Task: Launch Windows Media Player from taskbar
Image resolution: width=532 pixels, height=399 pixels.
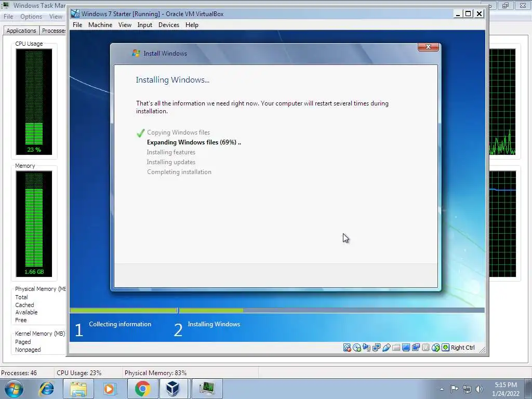Action: [x=109, y=389]
